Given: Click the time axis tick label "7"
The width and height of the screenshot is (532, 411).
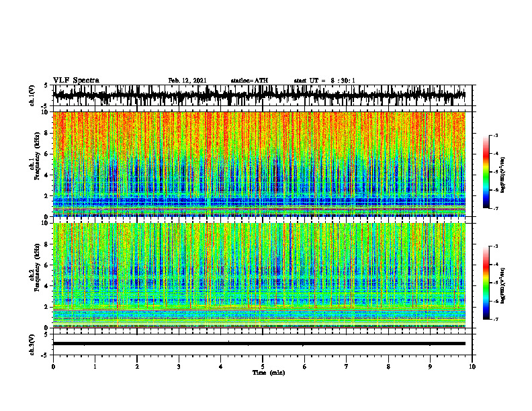Looking at the screenshot, I should coord(347,367).
